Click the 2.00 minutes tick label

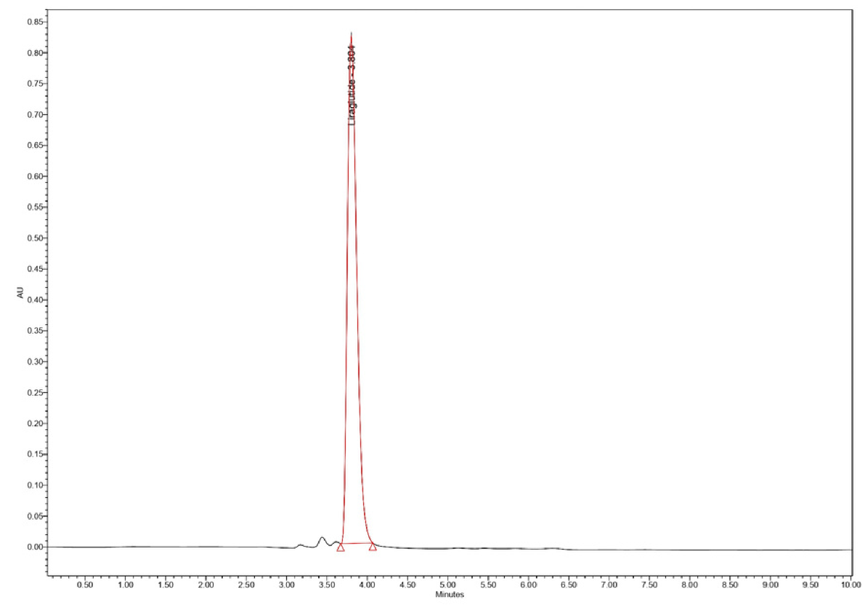click(206, 585)
